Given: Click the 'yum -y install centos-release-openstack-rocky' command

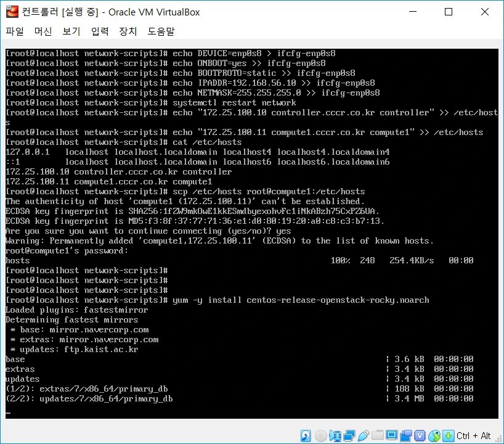Looking at the screenshot, I should [x=217, y=300].
